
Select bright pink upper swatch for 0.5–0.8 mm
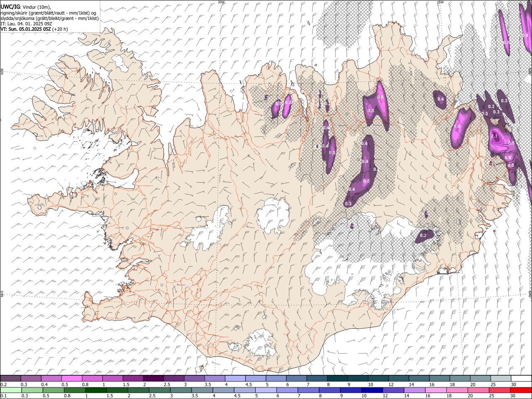pos(72,378)
